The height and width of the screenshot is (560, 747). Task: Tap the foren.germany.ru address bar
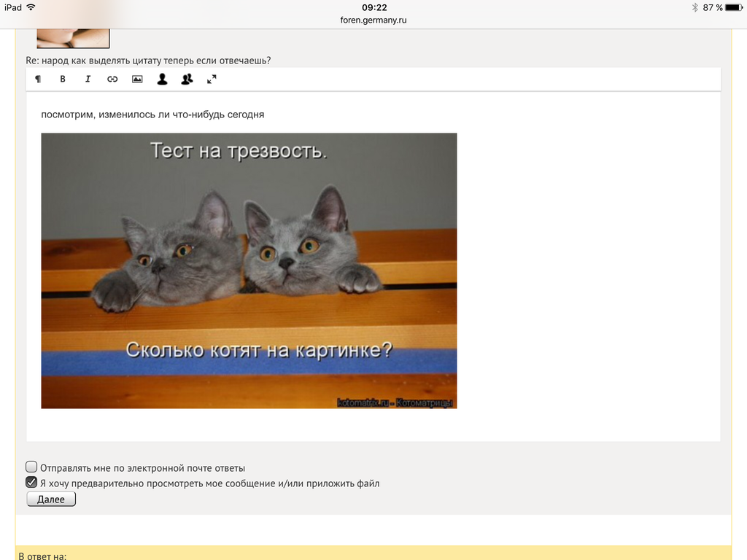[373, 20]
